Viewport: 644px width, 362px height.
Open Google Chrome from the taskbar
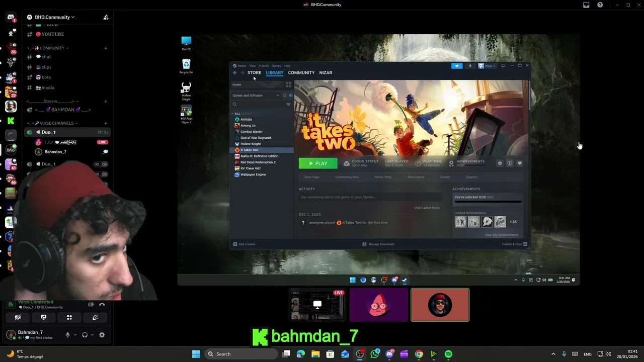point(419,354)
